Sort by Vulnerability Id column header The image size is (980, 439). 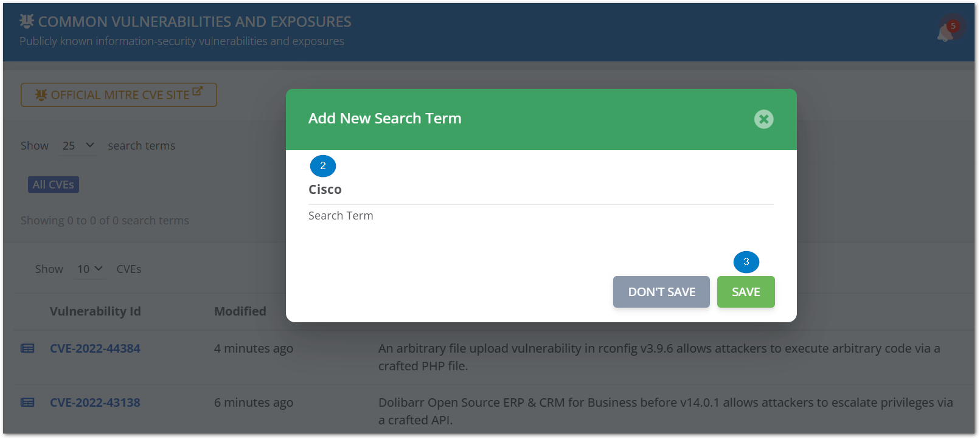[95, 311]
